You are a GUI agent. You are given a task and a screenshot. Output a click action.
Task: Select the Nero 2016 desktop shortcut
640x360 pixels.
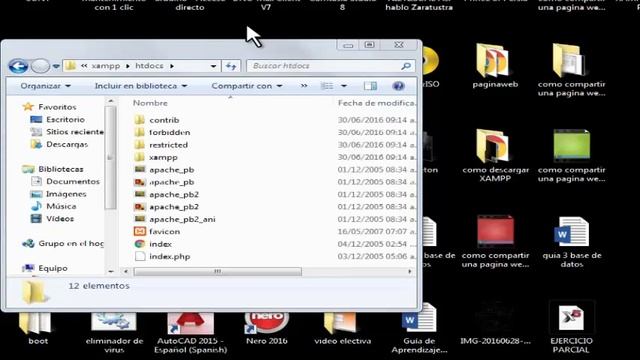point(266,329)
